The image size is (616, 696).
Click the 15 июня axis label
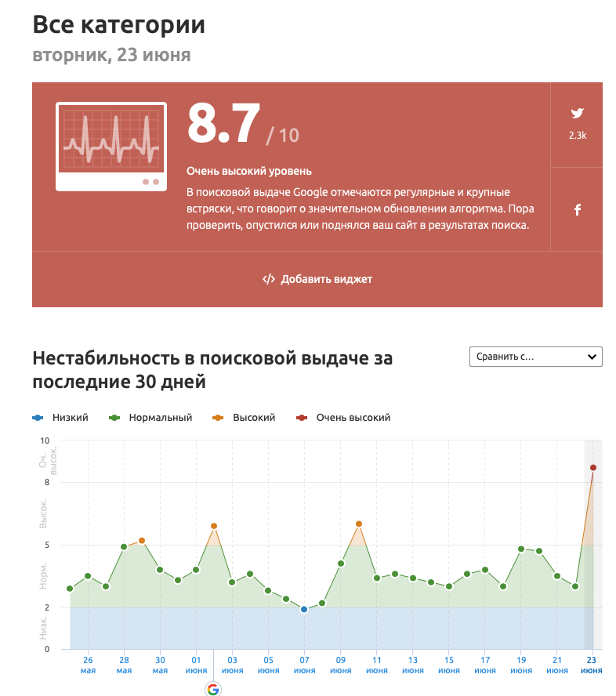[449, 665]
